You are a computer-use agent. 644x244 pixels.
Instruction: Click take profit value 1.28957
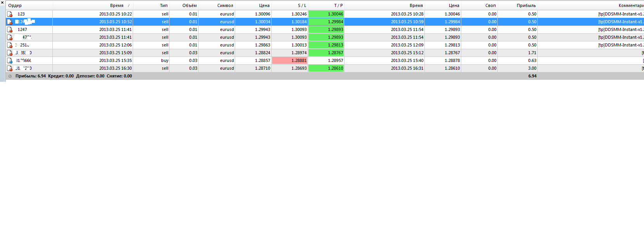pos(336,60)
